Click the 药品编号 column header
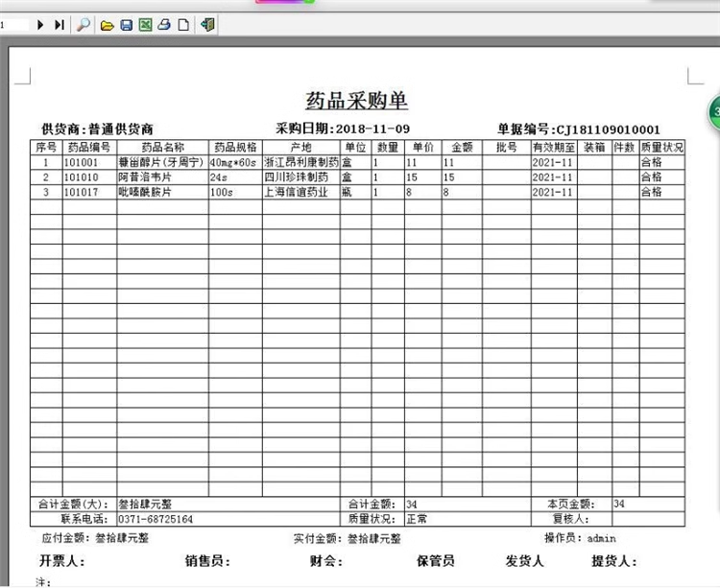 tap(89, 147)
